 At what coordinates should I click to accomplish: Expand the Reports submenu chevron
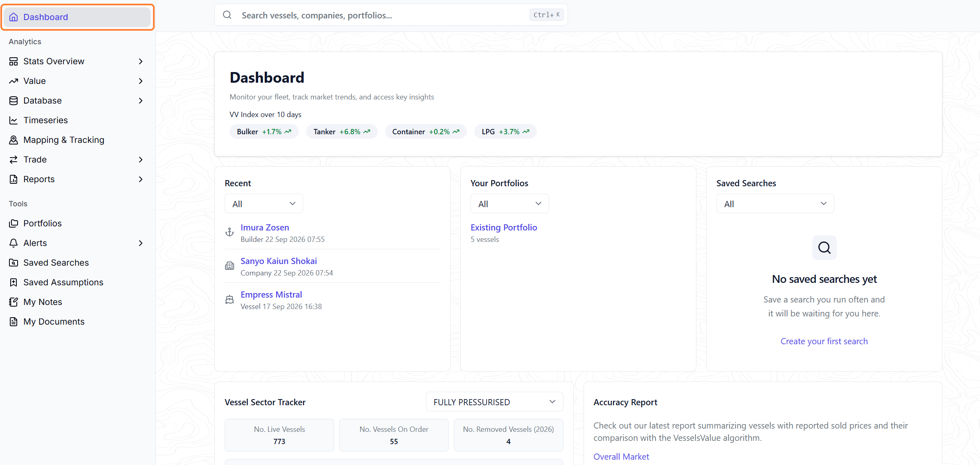[x=141, y=179]
